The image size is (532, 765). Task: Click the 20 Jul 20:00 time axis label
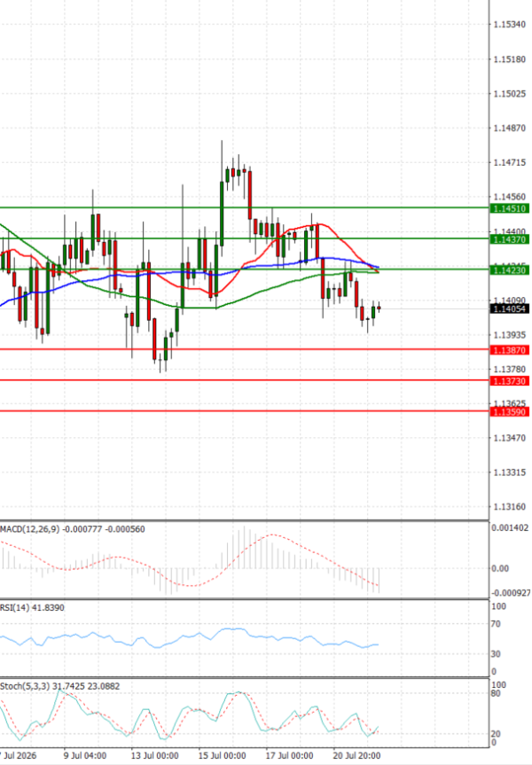coord(356,755)
